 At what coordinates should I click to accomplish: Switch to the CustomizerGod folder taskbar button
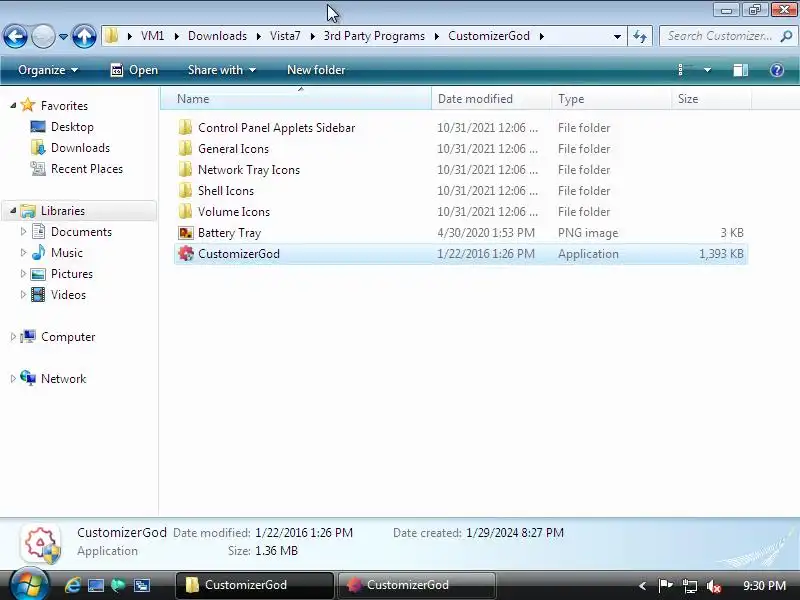tap(255, 585)
